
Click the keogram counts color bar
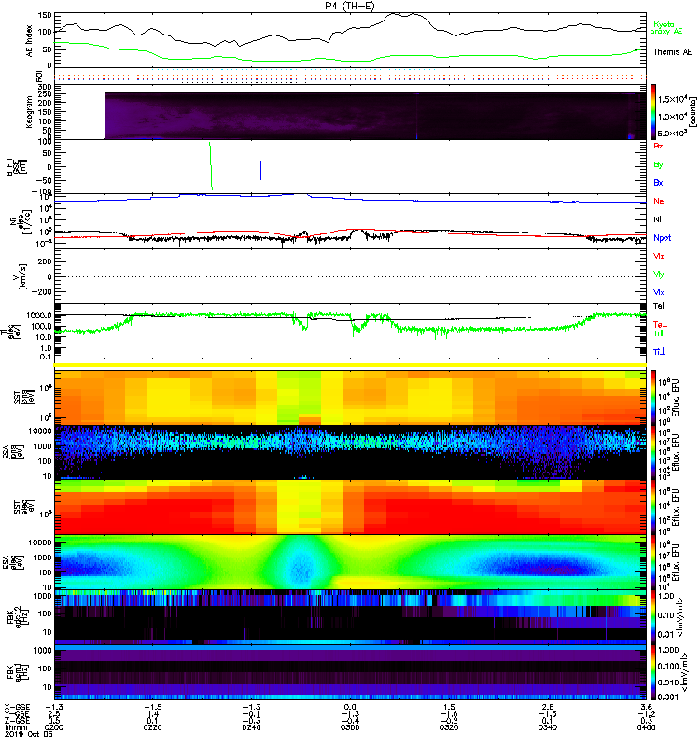(x=653, y=112)
